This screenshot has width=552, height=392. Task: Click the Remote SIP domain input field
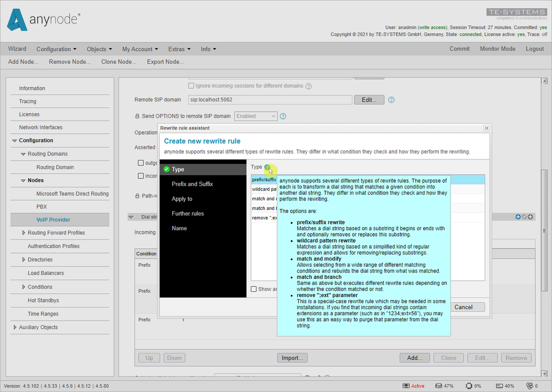point(270,100)
